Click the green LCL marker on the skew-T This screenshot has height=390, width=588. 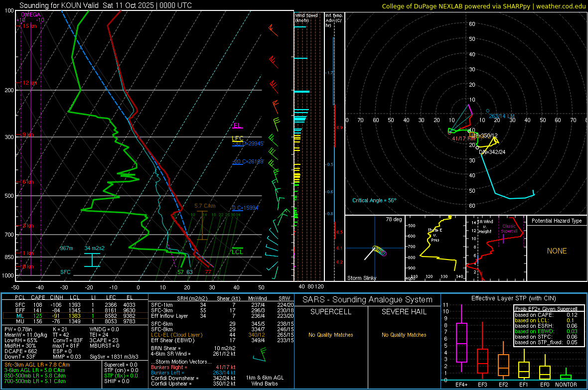(237, 252)
